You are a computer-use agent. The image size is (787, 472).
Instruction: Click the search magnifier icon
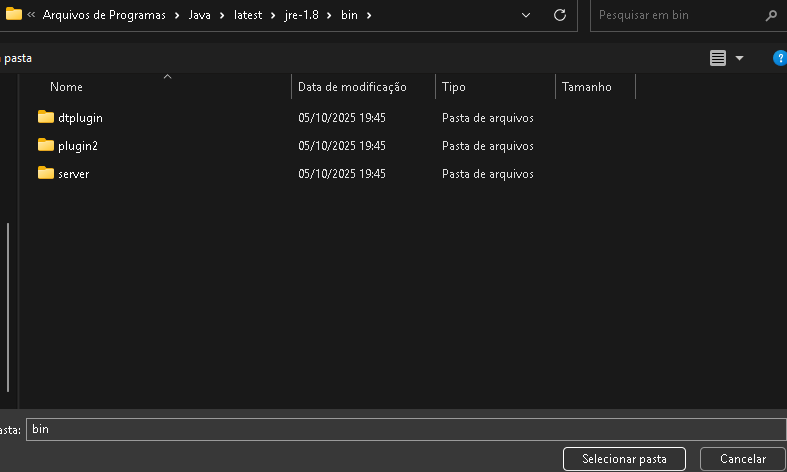[771, 16]
